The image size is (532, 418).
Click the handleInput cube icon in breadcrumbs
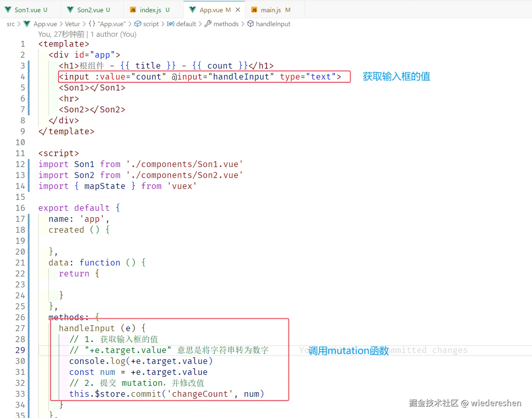[x=251, y=24]
